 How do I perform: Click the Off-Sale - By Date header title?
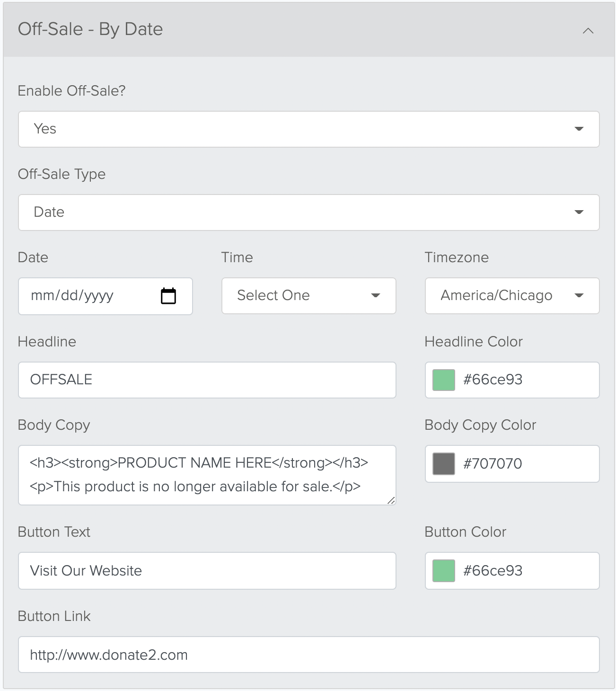90,29
